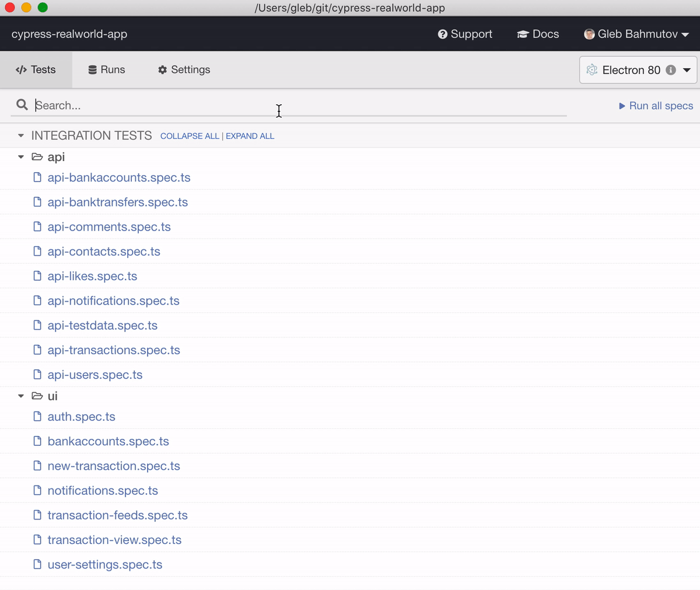Click the file icon beside api-likes.spec.ts

[37, 275]
